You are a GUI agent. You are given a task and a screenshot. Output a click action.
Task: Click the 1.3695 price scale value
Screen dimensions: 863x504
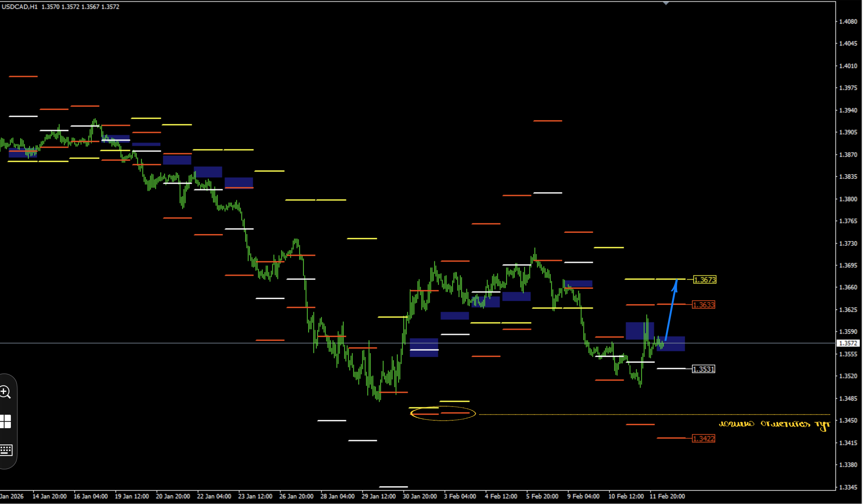click(848, 265)
